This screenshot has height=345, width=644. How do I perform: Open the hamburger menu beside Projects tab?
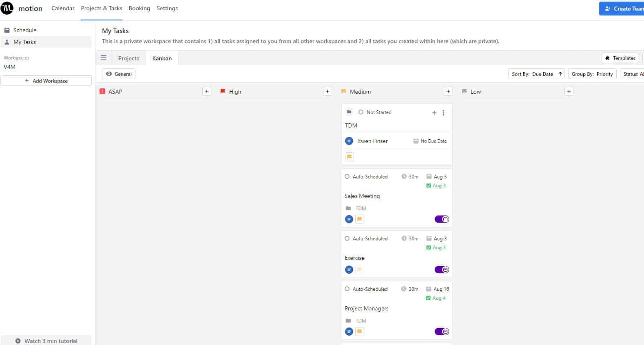[104, 58]
